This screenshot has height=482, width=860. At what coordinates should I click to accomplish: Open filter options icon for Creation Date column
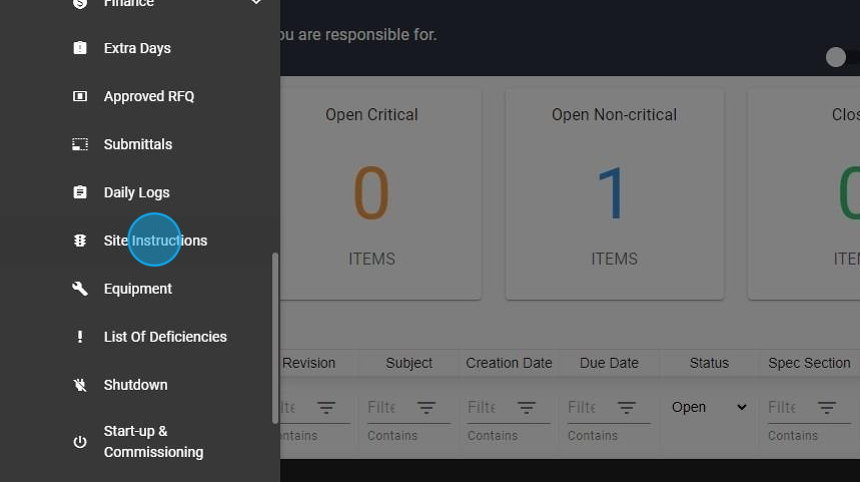(526, 407)
